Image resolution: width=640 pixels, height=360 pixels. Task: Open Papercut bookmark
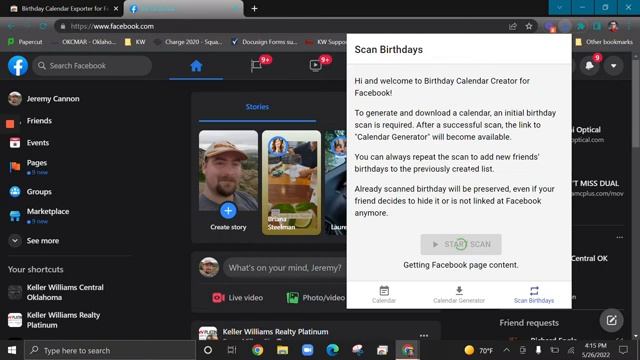25,42
